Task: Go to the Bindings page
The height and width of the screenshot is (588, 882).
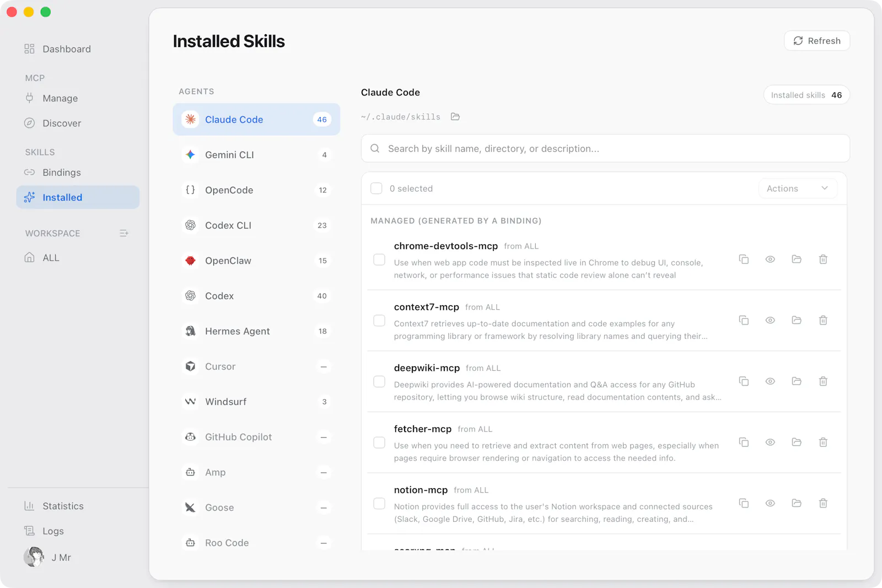Action: click(78, 172)
